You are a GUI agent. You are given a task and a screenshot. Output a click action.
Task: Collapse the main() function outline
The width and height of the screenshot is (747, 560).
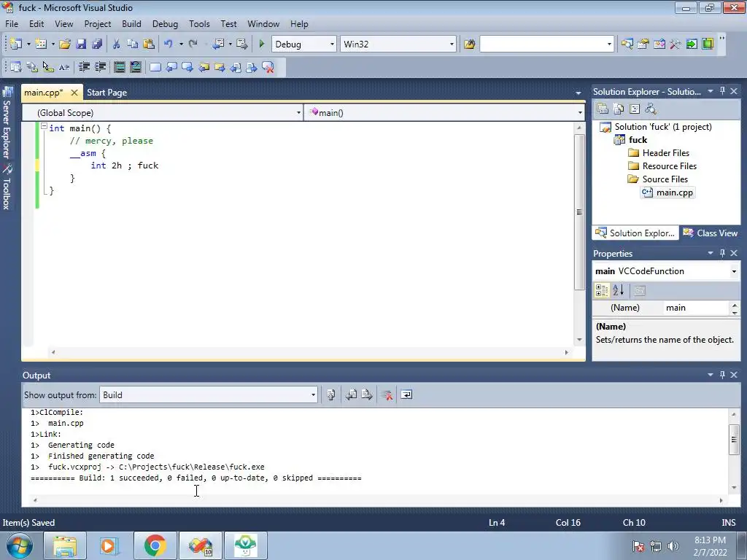(44, 127)
